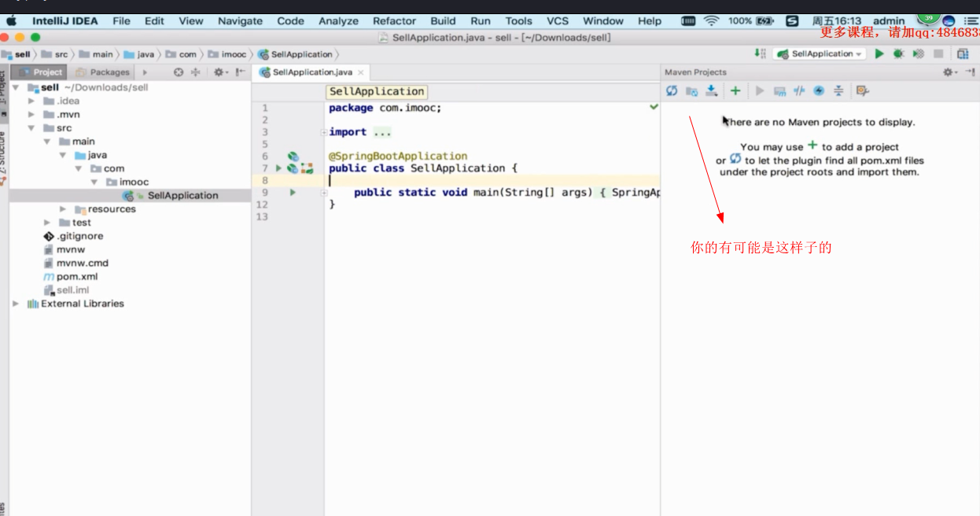
Task: Debug SellApplication with bug icon
Action: coord(898,53)
